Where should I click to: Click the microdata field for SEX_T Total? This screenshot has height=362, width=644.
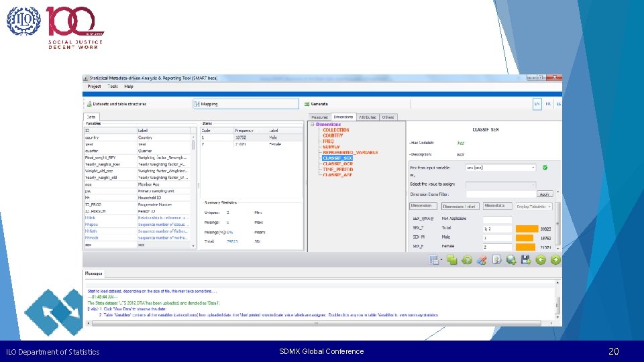tap(497, 229)
